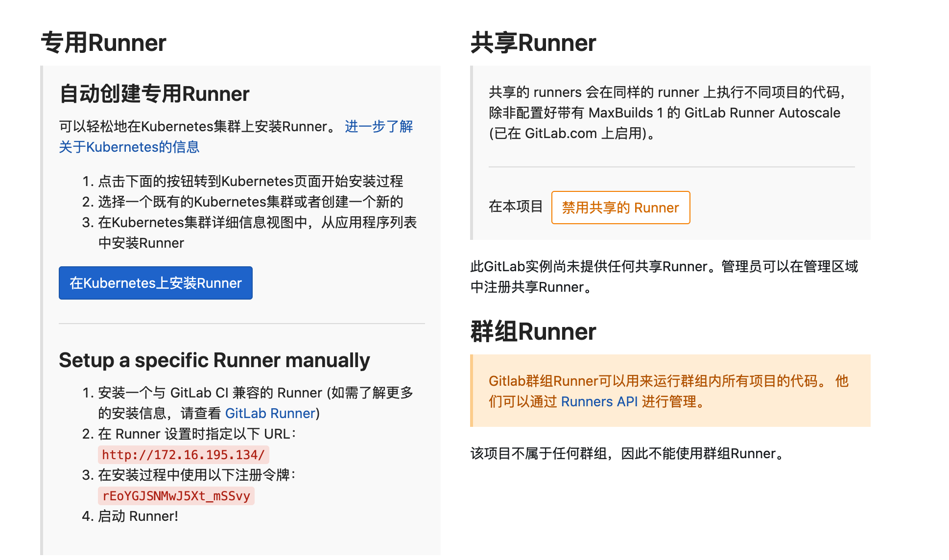
Task: Click the 专用Runner heading
Action: point(103,43)
